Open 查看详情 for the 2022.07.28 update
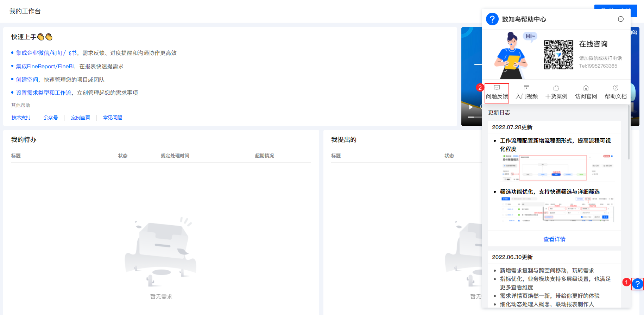 (x=554, y=239)
